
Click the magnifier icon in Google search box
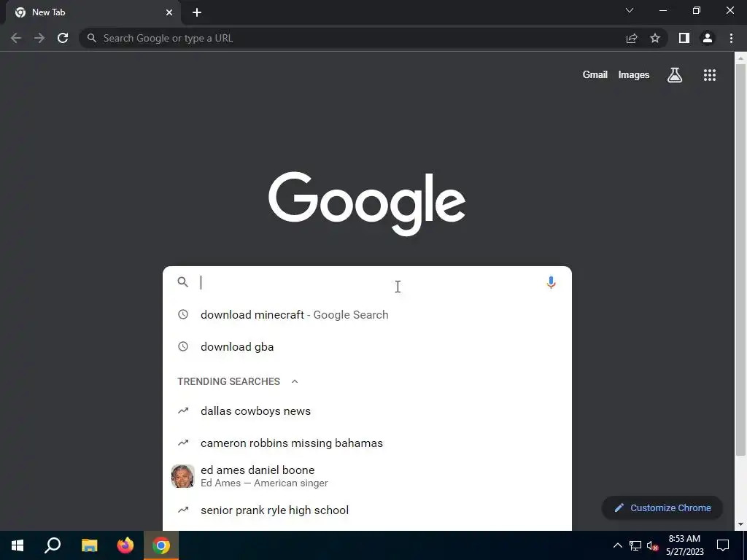click(183, 282)
